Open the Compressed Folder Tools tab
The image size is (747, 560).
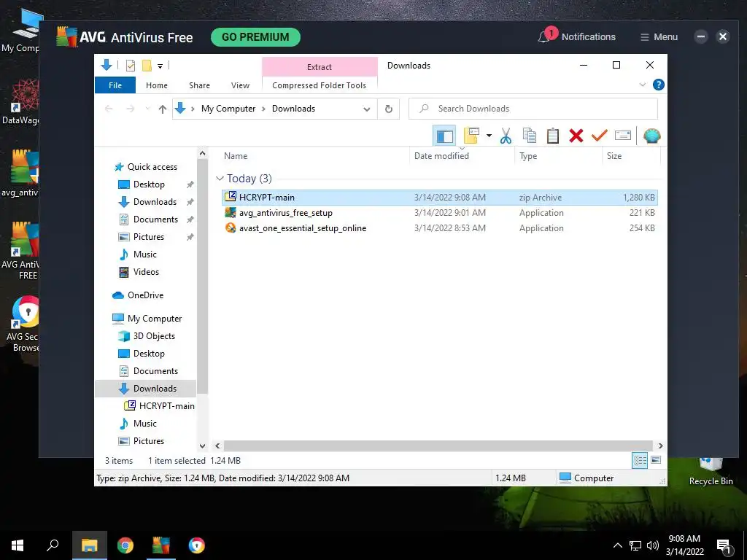tap(320, 85)
